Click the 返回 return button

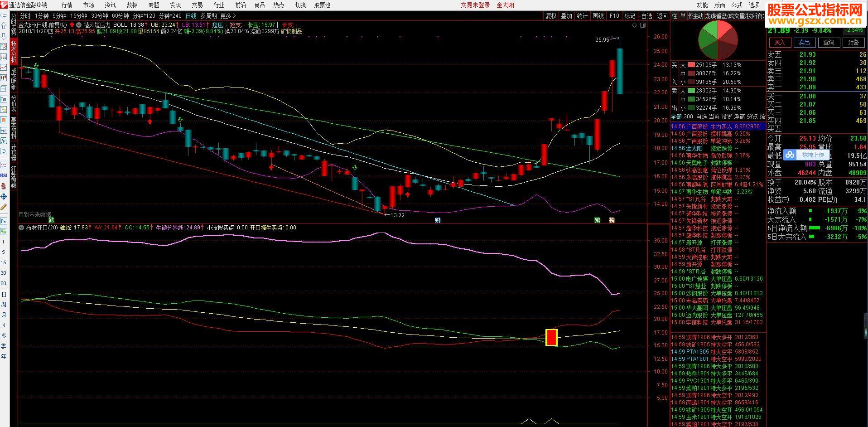[662, 16]
